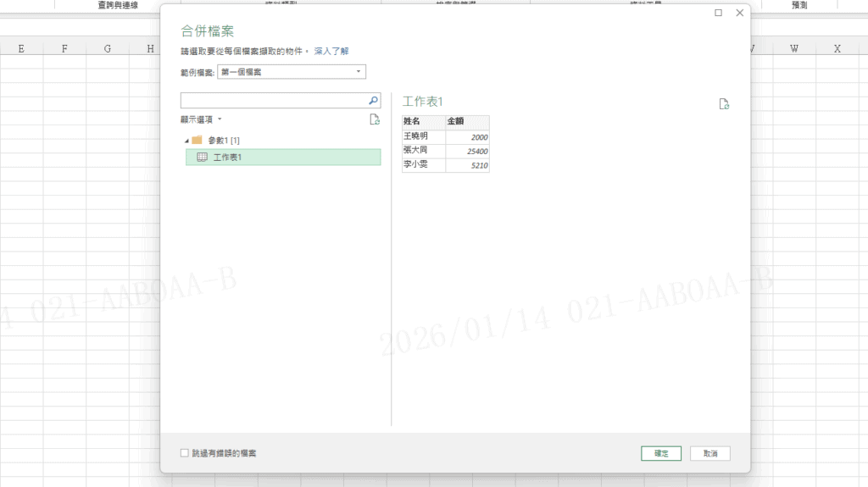Screen dimensions: 868x487
Task: Click the 張大同 cell in preview table
Action: [x=423, y=151]
